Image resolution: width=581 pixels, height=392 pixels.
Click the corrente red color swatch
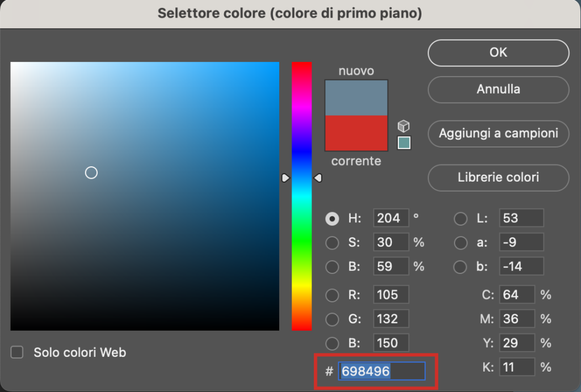pyautogui.click(x=356, y=133)
